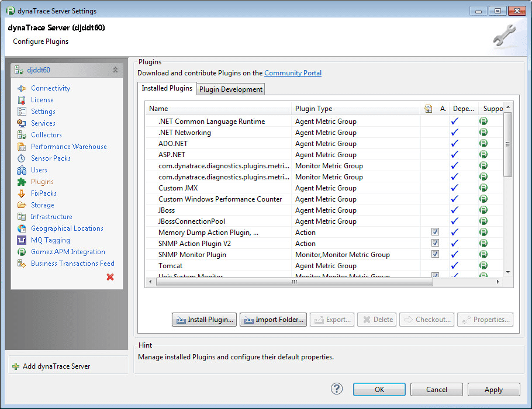532x409 pixels.
Task: Click the Gomez APM Integration icon
Action: [x=22, y=252]
